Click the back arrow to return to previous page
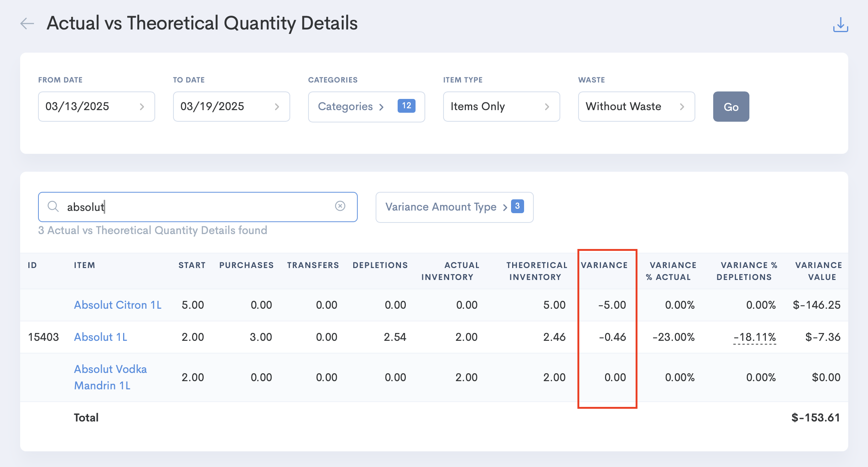868x467 pixels. [26, 23]
